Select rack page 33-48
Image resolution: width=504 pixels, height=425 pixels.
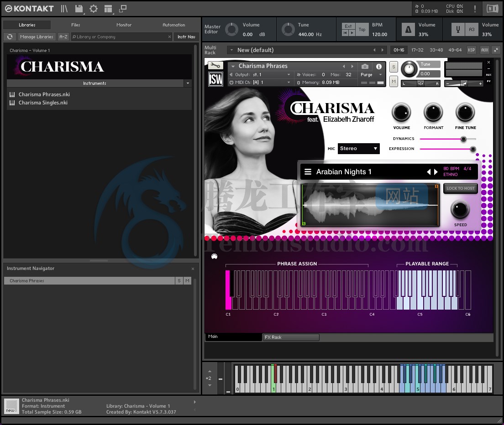click(436, 50)
